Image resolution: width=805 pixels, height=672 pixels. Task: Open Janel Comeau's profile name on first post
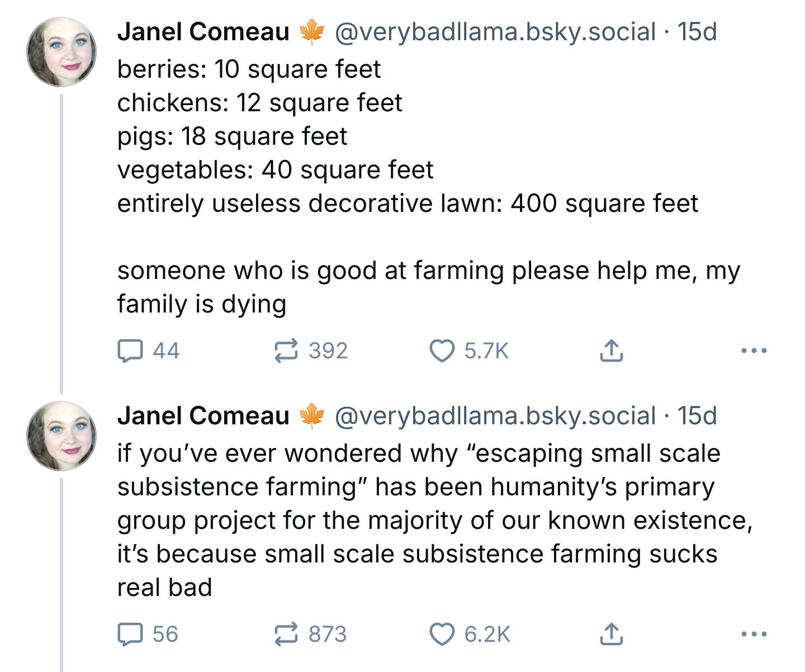(x=203, y=32)
